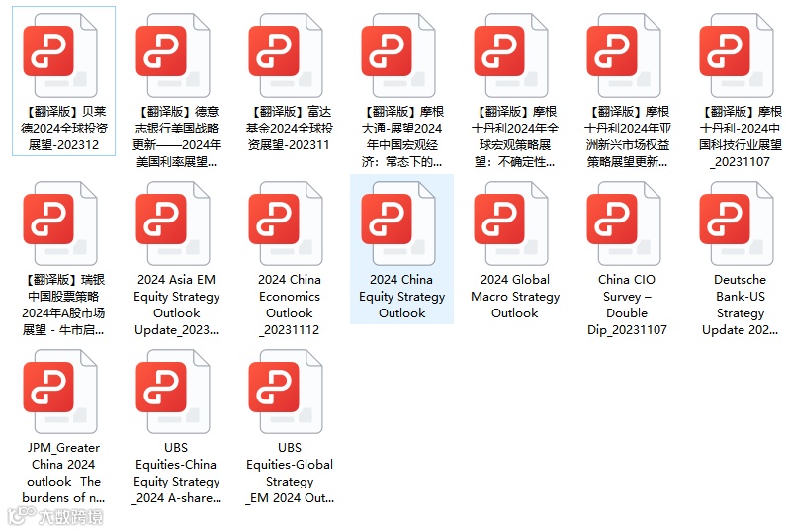
Task: Click the file name 2024 China Economics Outlook _20231112
Action: click(x=290, y=305)
